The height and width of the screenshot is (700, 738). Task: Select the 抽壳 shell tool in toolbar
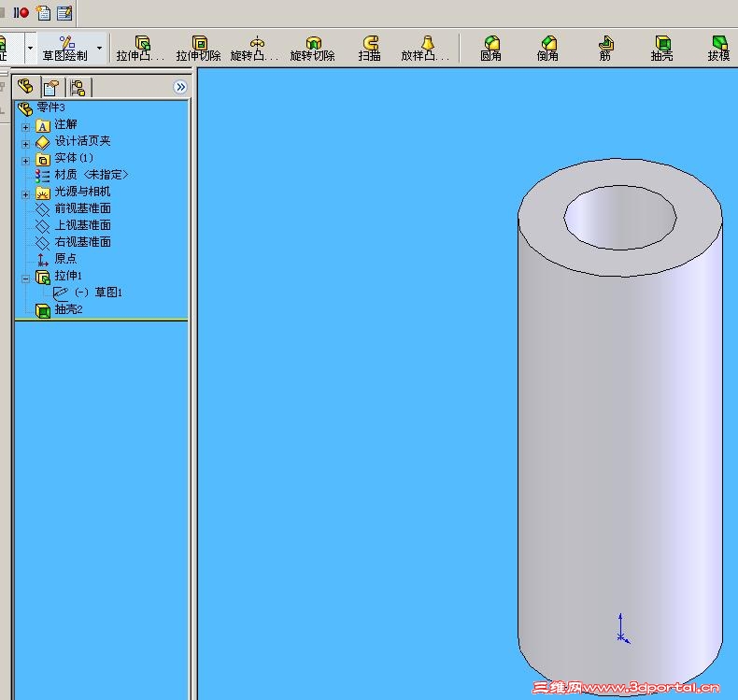(x=661, y=49)
